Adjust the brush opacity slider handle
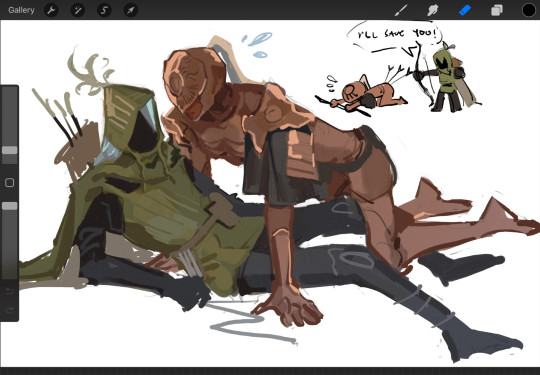Image resolution: width=540 pixels, height=375 pixels. pos(10,206)
